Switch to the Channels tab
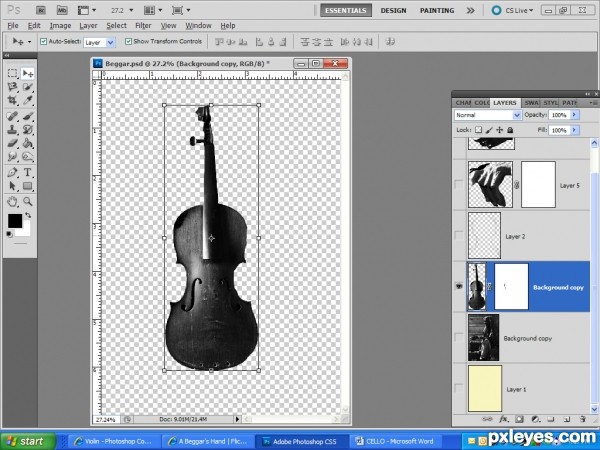 463,103
